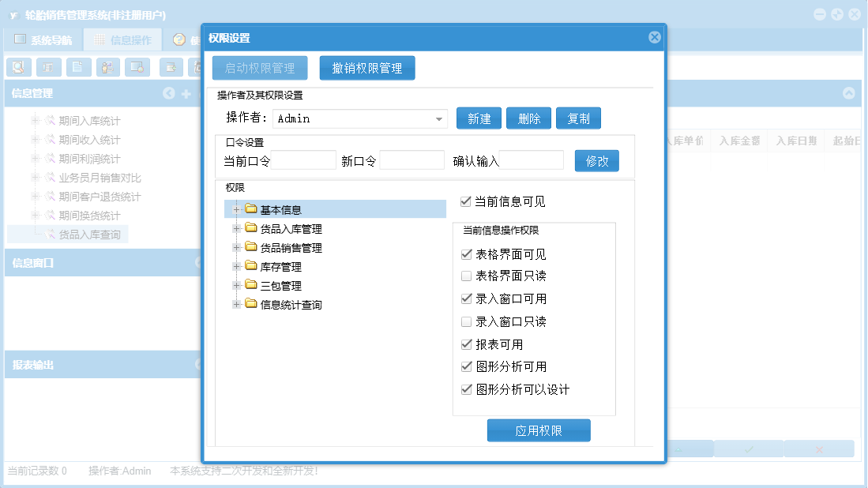868x488 pixels.
Task: Click the 撤销权限管理 button
Action: point(367,68)
